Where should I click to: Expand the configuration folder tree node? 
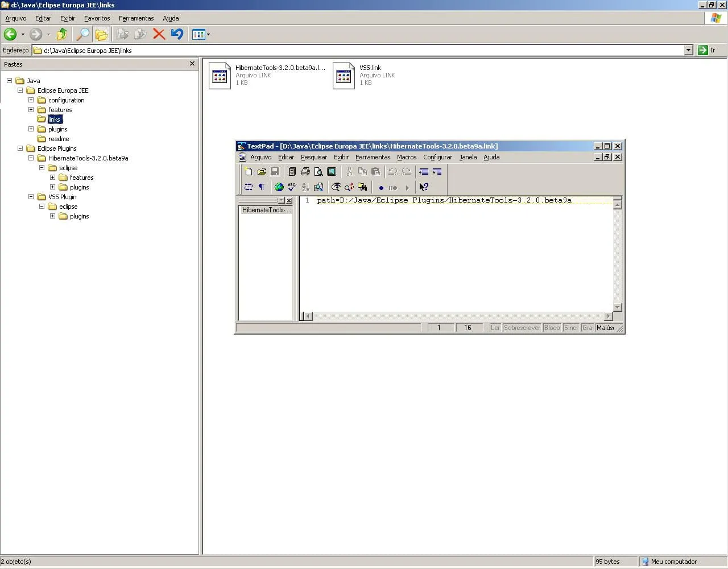click(x=31, y=100)
